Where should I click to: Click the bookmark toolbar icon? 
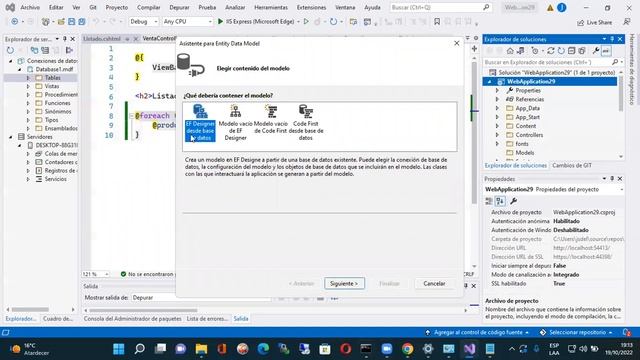pyautogui.click(x=437, y=22)
